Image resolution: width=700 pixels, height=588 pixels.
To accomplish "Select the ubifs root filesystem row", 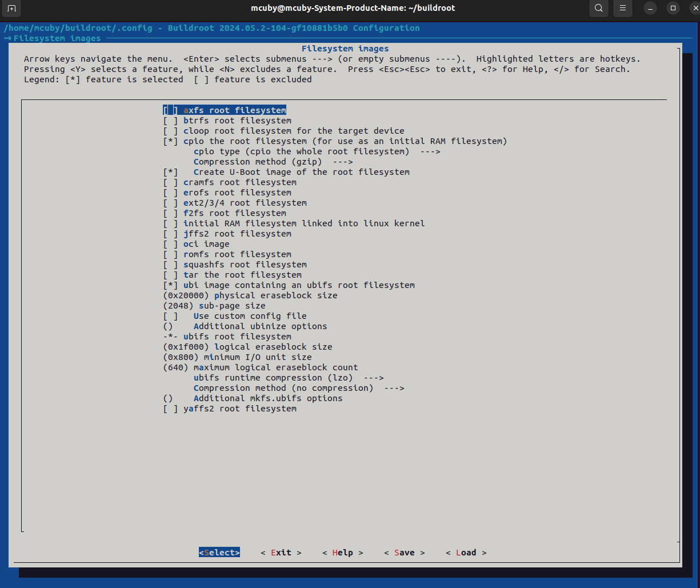I will [227, 337].
